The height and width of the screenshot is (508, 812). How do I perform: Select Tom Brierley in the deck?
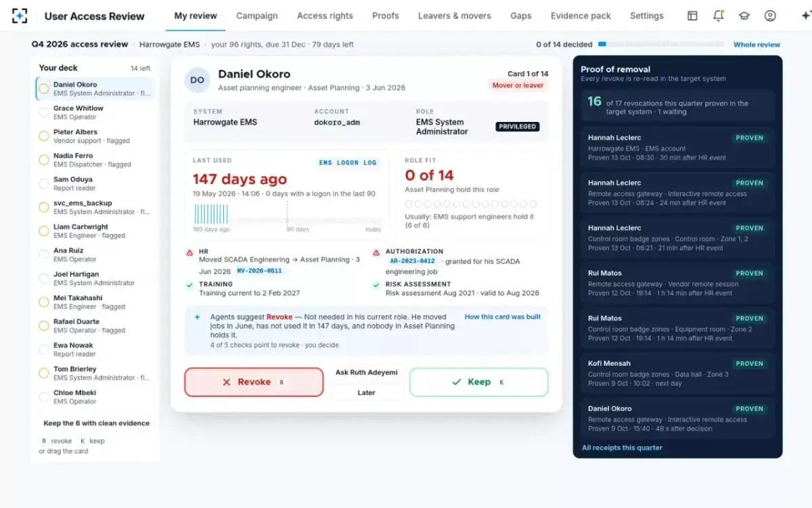pyautogui.click(x=95, y=373)
